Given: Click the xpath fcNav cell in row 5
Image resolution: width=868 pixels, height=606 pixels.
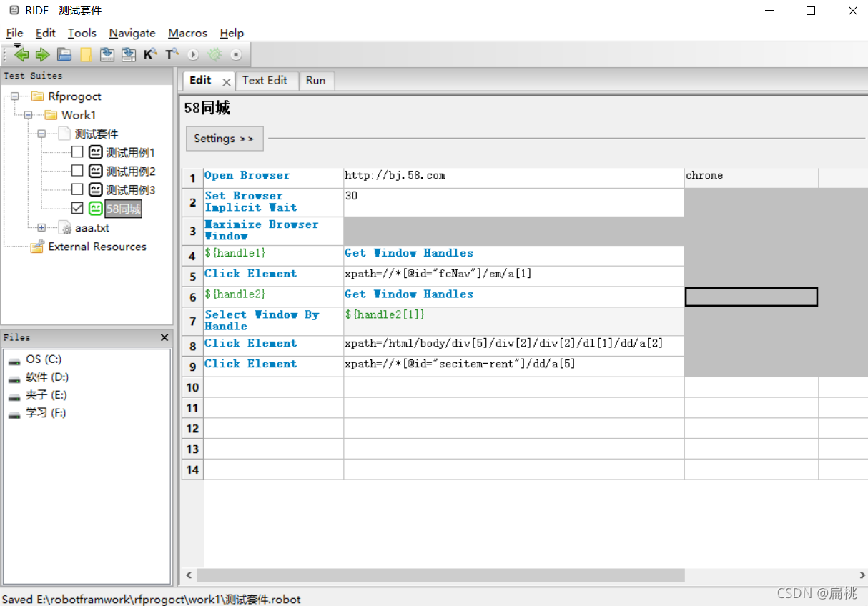Looking at the screenshot, I should point(513,277).
